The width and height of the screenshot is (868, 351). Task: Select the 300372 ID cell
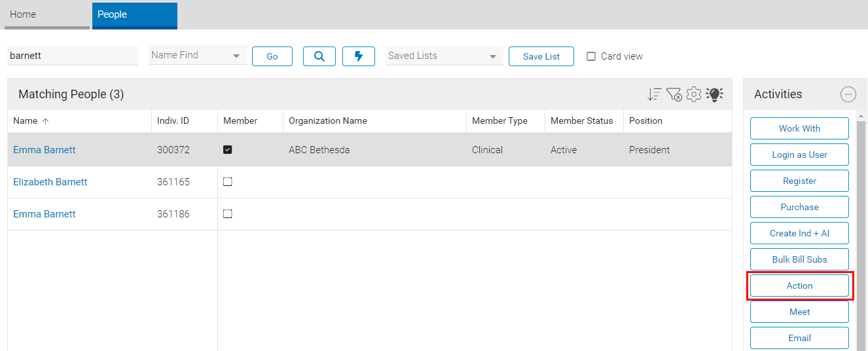[184, 150]
